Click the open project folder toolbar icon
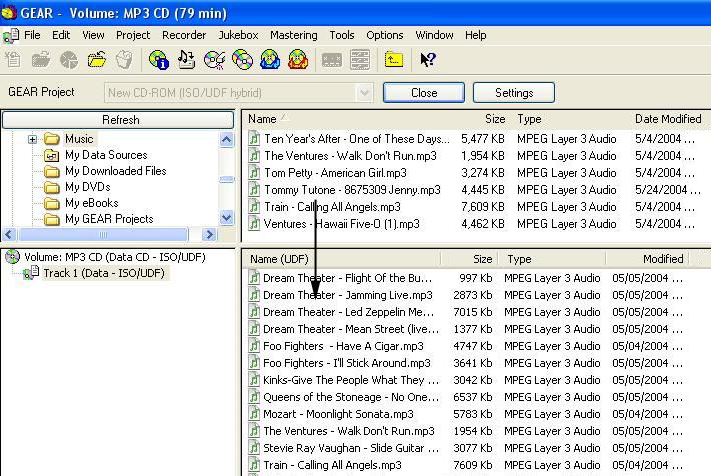711x476 pixels. pyautogui.click(x=97, y=60)
